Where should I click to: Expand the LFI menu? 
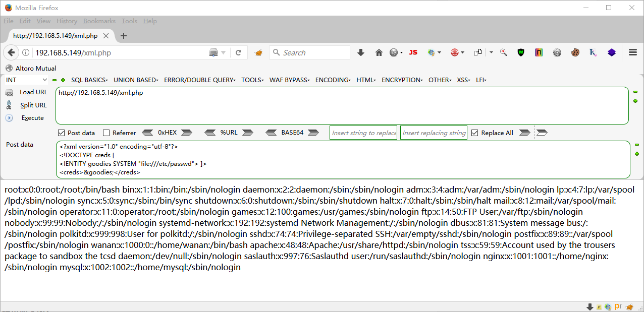coord(481,80)
